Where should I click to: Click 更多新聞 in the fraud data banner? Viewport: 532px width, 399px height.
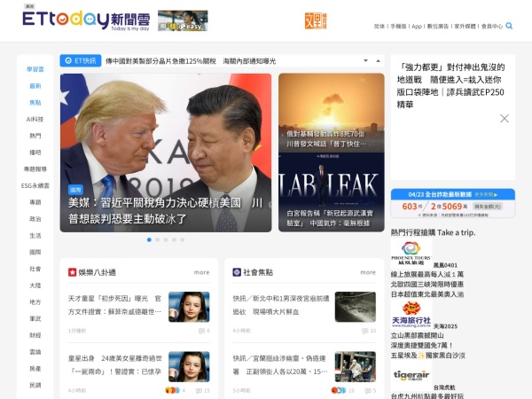486,195
